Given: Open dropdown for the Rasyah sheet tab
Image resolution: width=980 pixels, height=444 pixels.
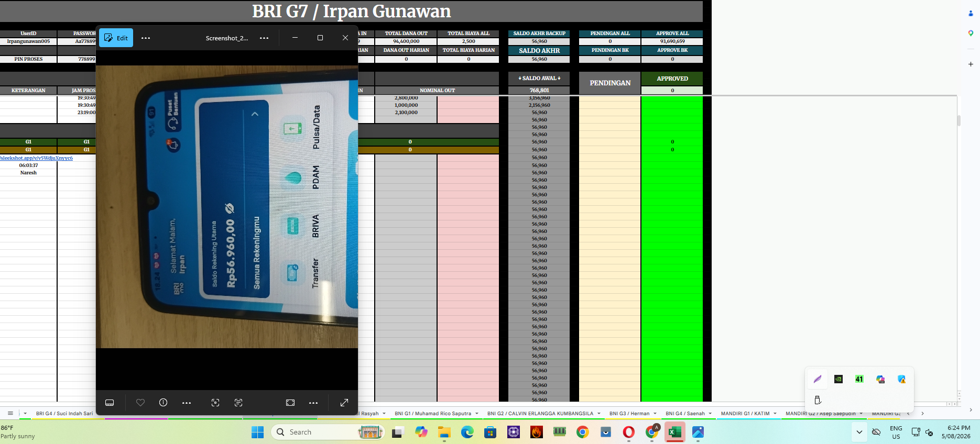Looking at the screenshot, I should pos(384,414).
